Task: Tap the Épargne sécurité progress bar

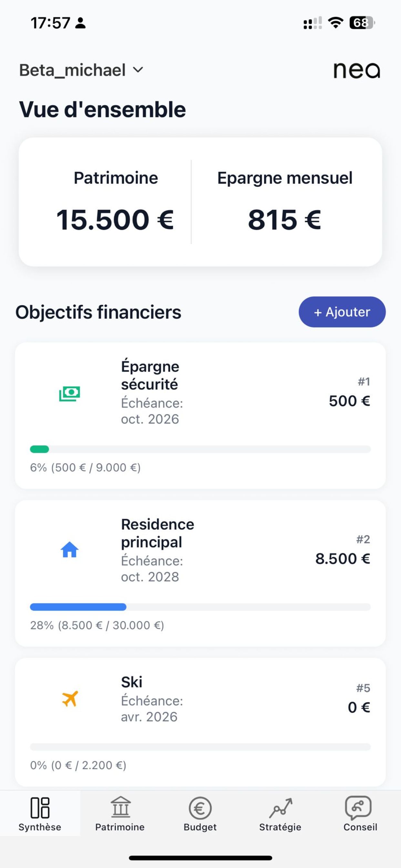Action: pos(200,449)
